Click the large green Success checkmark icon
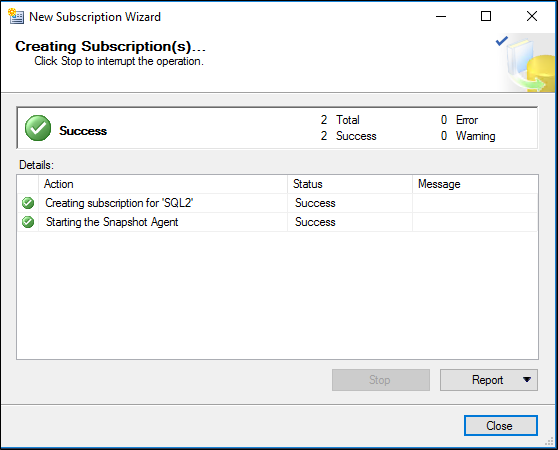This screenshot has width=558, height=450. pyautogui.click(x=38, y=128)
